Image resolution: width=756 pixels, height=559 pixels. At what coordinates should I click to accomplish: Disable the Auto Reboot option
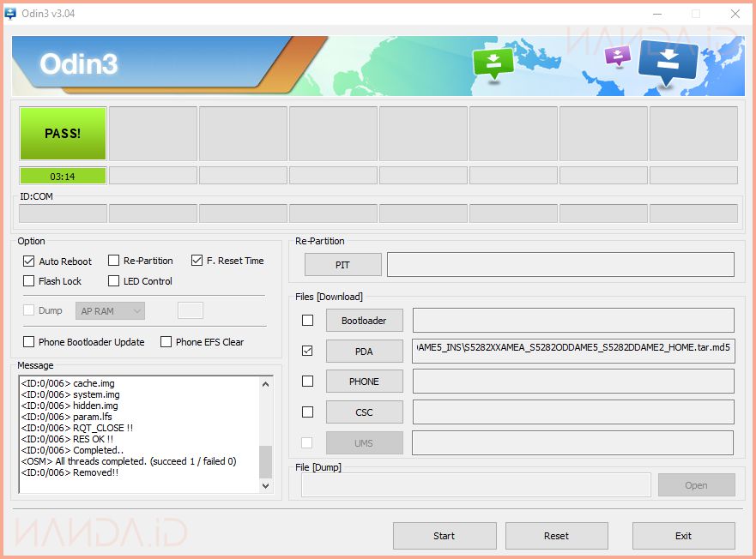pos(29,261)
